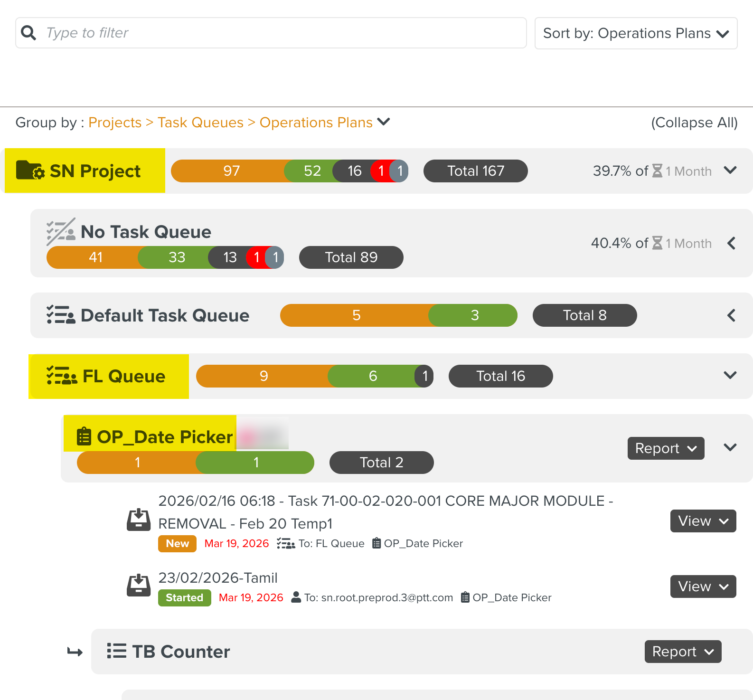
Task: Click the search magnifier icon
Action: 28,33
